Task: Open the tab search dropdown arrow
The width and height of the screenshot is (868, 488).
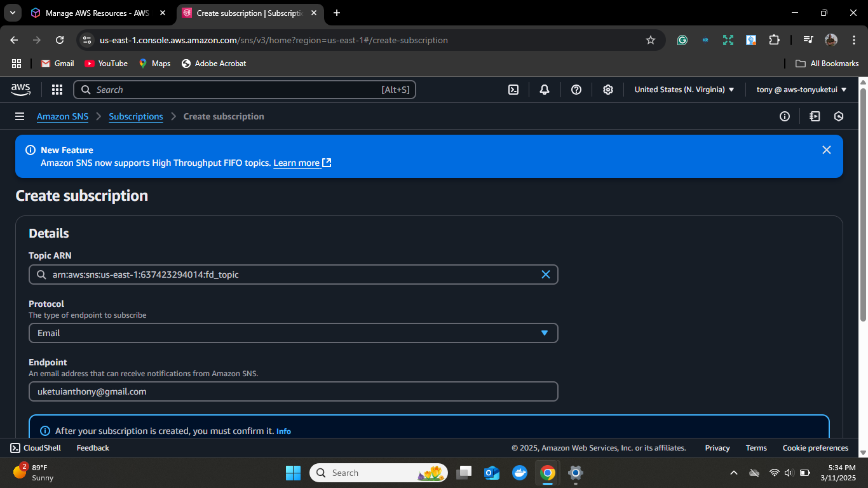Action: tap(12, 13)
